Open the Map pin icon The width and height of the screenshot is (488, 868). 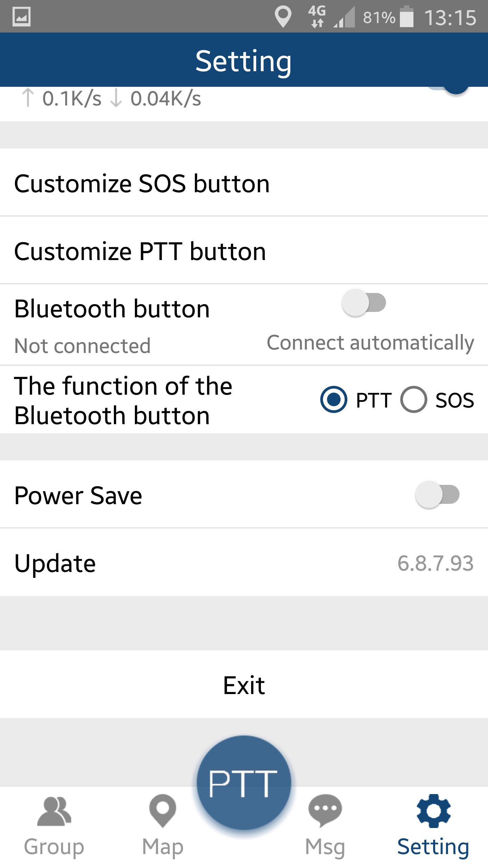tap(163, 811)
